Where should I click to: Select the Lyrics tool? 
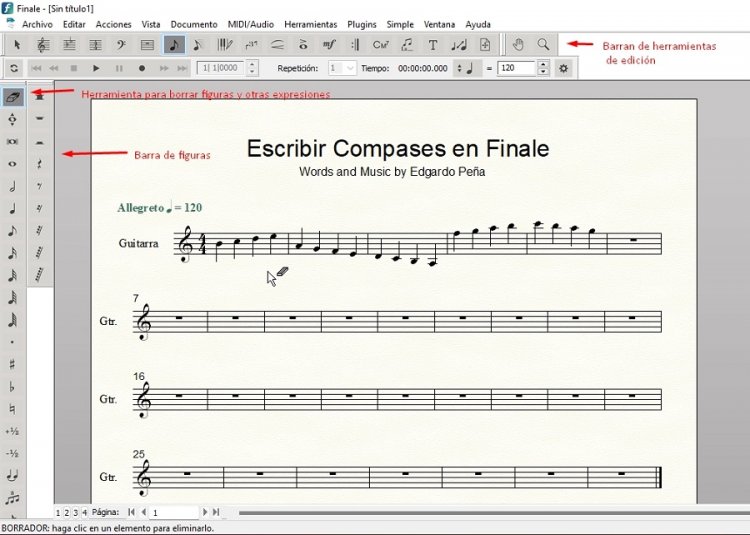(407, 45)
